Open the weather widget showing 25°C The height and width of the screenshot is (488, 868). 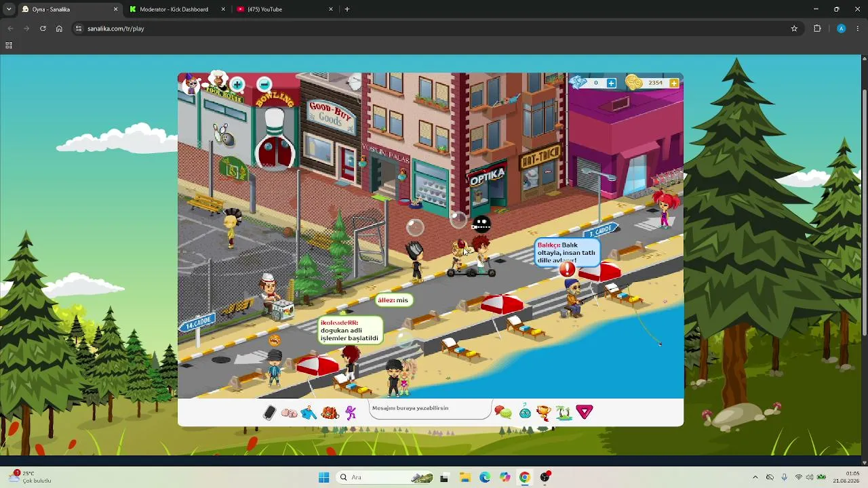31,477
